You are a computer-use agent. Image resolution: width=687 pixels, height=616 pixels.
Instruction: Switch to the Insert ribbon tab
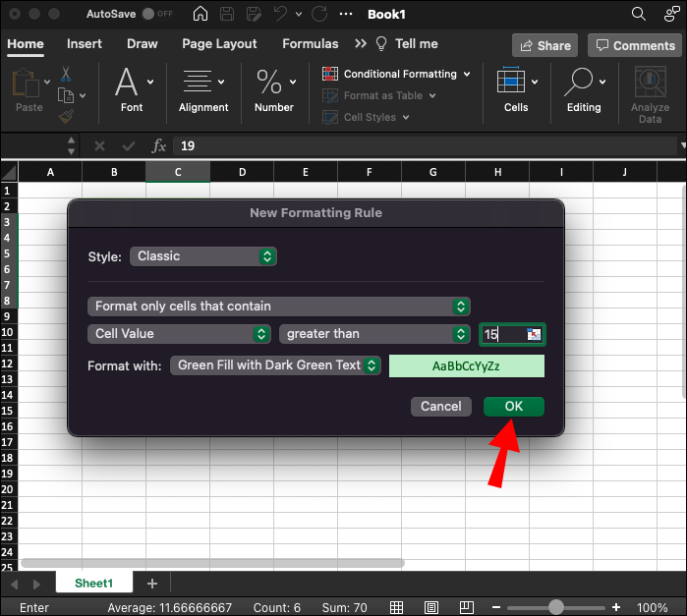point(85,44)
